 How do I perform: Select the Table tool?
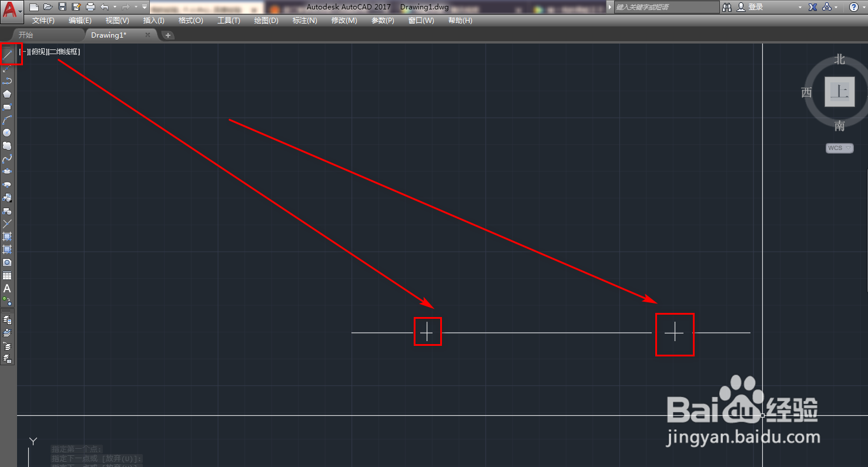(x=8, y=275)
